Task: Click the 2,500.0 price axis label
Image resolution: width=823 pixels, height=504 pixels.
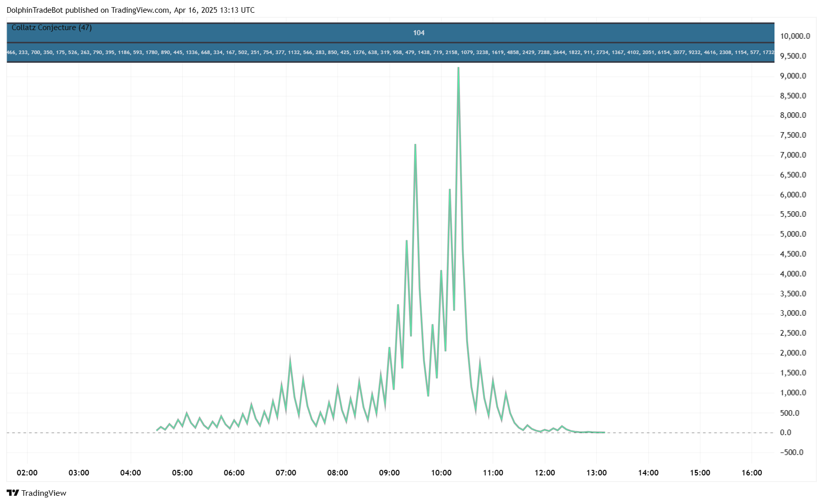Action: (793, 333)
